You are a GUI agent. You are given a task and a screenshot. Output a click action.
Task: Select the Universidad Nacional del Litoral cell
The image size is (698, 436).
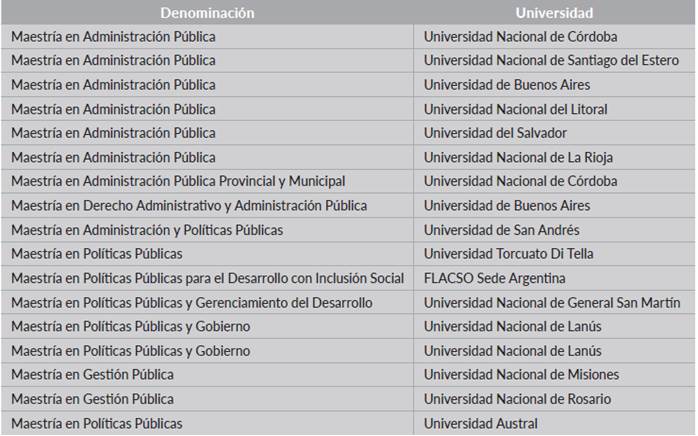click(515, 109)
